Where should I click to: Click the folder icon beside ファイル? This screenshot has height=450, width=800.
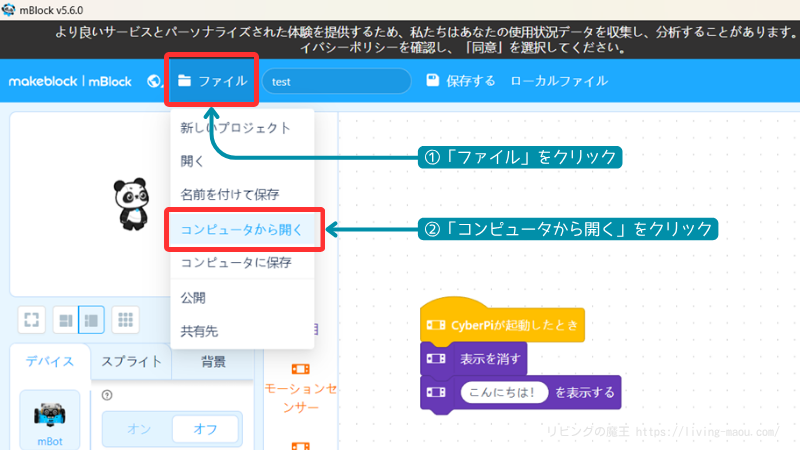(x=184, y=81)
